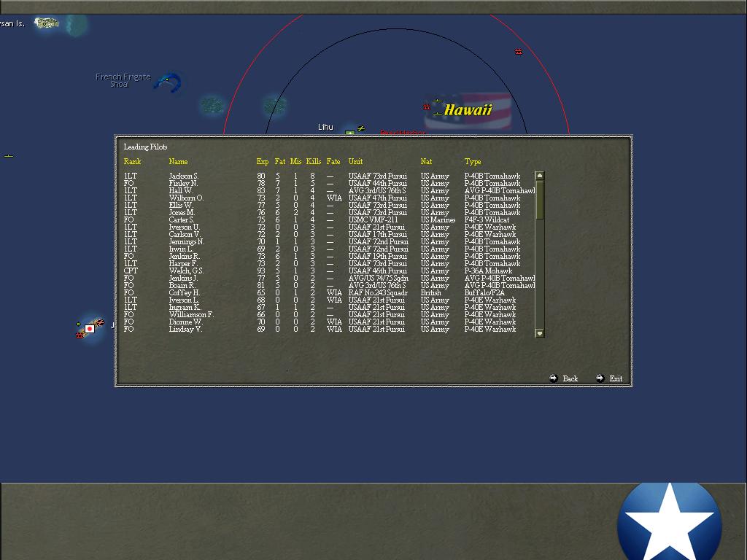Click the Buffalo/F2A aircraft type
The height and width of the screenshot is (560, 747).
[484, 293]
